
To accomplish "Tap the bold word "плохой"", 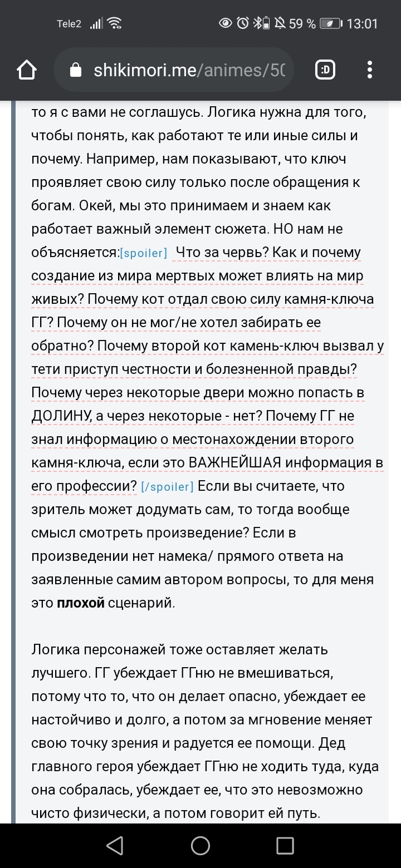I will pyautogui.click(x=81, y=603).
